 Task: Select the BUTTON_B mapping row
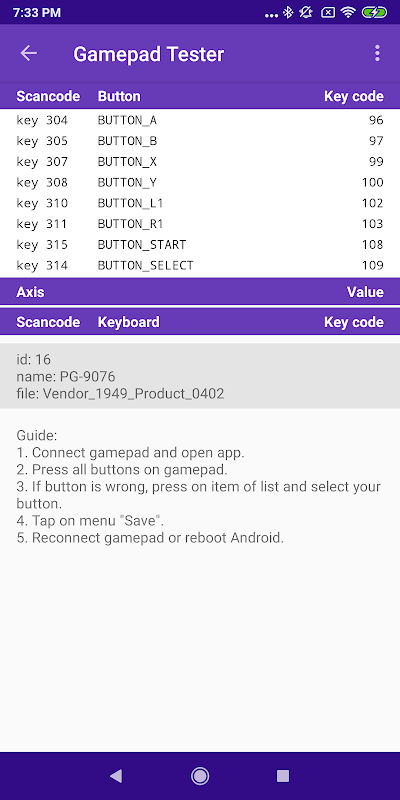click(x=200, y=141)
